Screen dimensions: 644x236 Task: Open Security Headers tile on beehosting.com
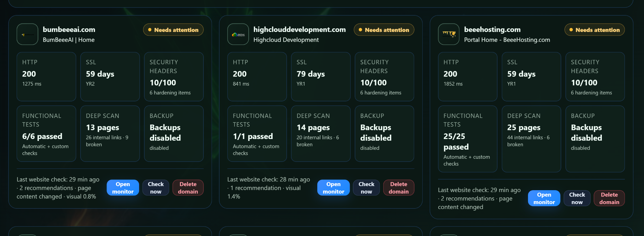tap(595, 77)
